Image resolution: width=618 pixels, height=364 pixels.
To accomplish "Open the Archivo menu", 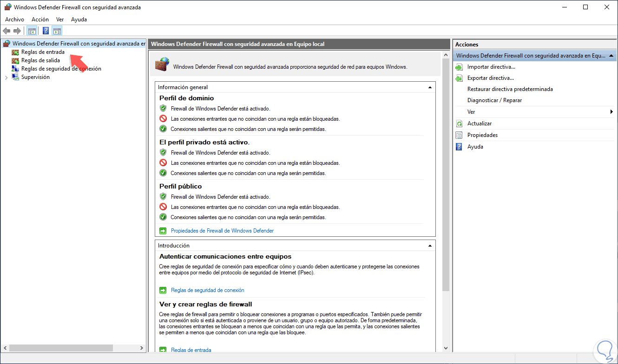I will [14, 19].
